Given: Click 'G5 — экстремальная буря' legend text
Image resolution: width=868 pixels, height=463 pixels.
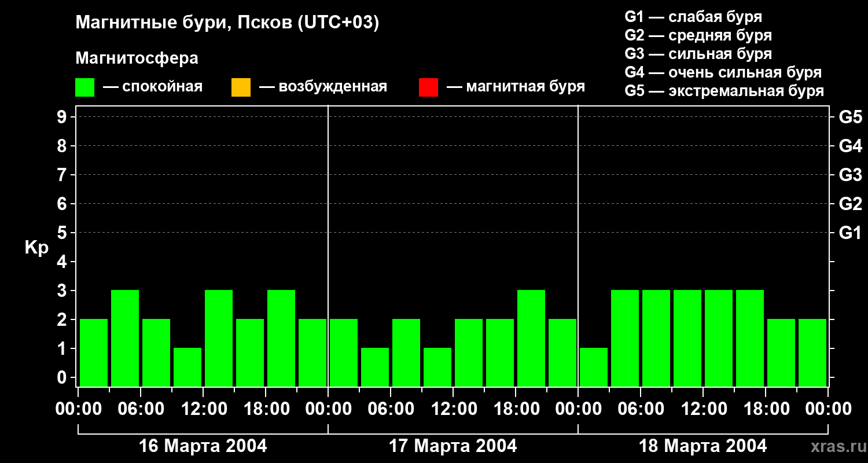Looking at the screenshot, I should [724, 91].
